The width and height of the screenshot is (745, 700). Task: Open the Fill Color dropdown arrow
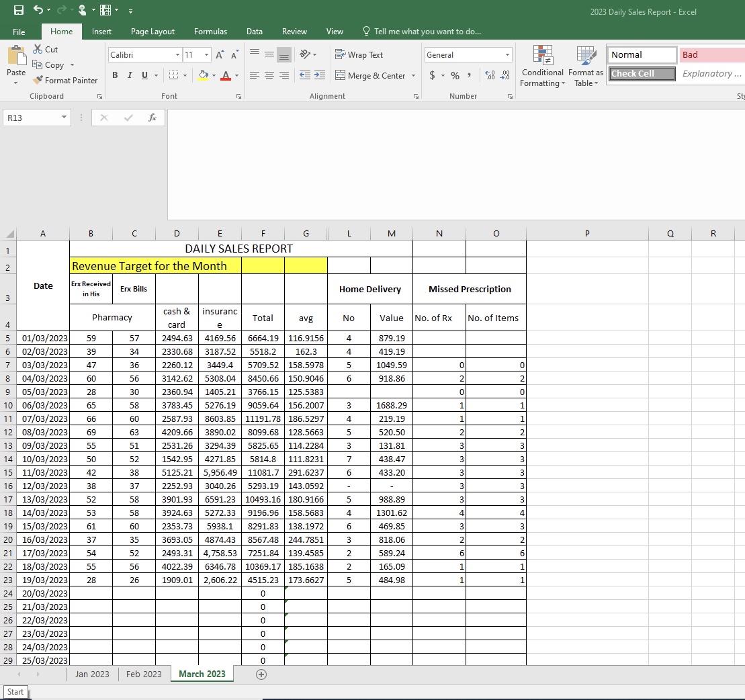click(x=214, y=75)
